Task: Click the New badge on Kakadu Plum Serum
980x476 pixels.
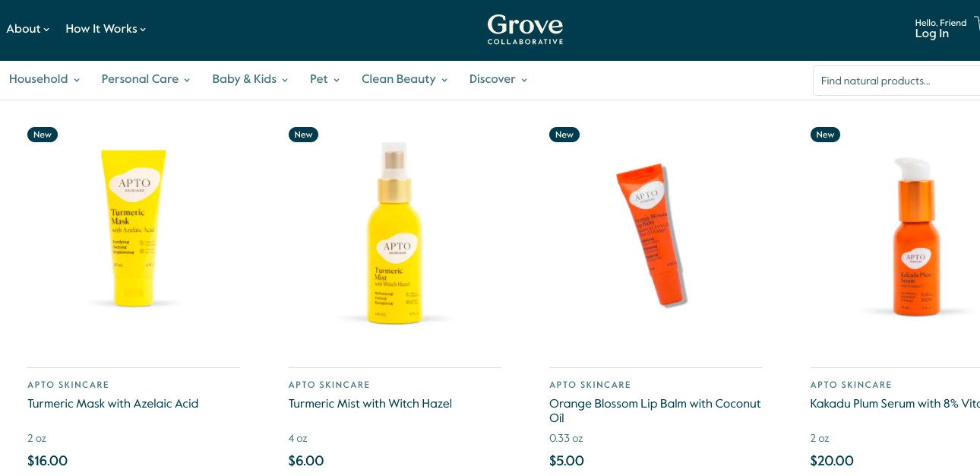Action: 825,135
